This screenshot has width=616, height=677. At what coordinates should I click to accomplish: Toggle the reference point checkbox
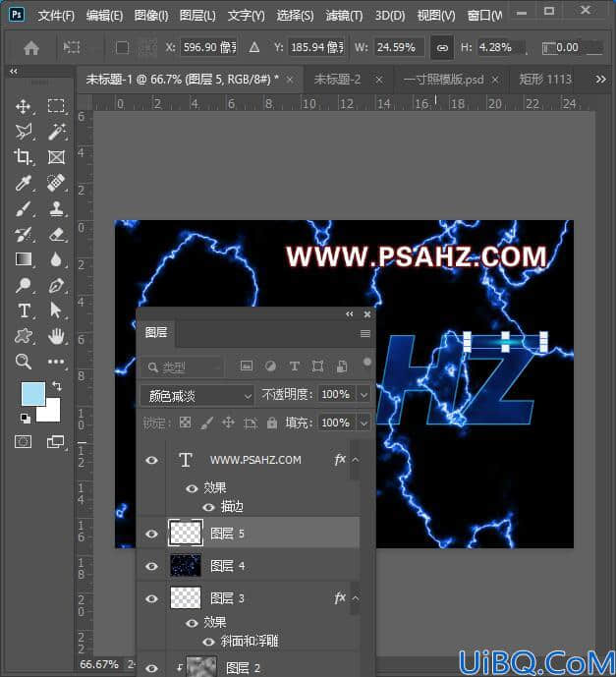tap(122, 47)
